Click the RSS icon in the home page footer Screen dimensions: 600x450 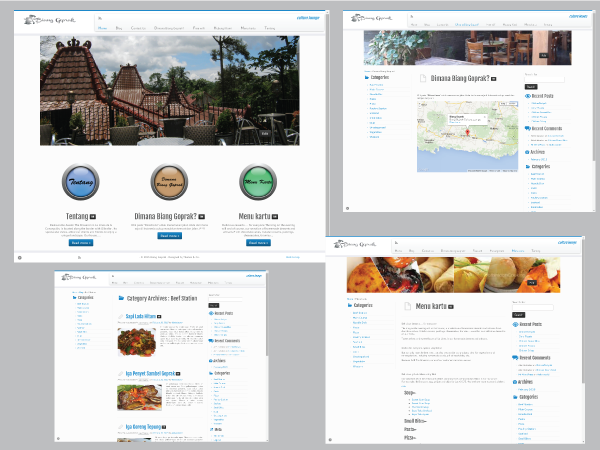[79, 258]
